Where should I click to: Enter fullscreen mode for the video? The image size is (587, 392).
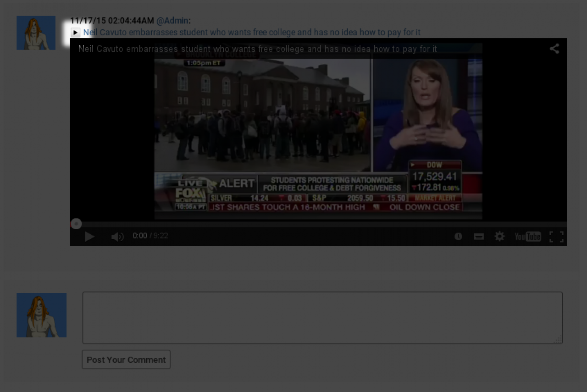tap(556, 236)
